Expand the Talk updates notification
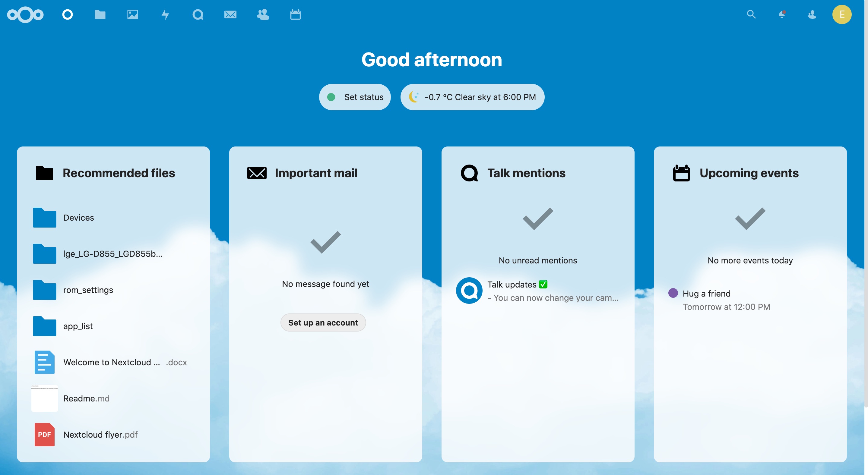The height and width of the screenshot is (475, 868). click(537, 291)
